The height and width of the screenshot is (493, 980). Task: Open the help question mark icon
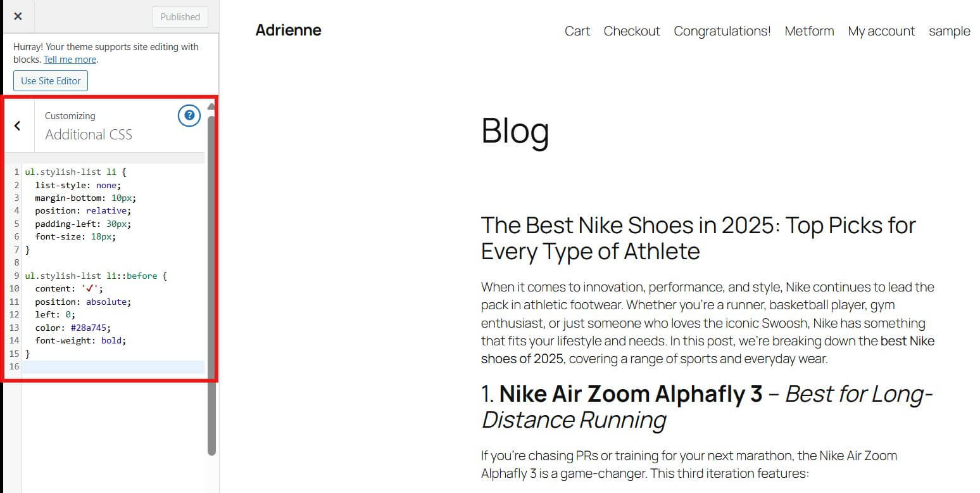click(x=189, y=116)
